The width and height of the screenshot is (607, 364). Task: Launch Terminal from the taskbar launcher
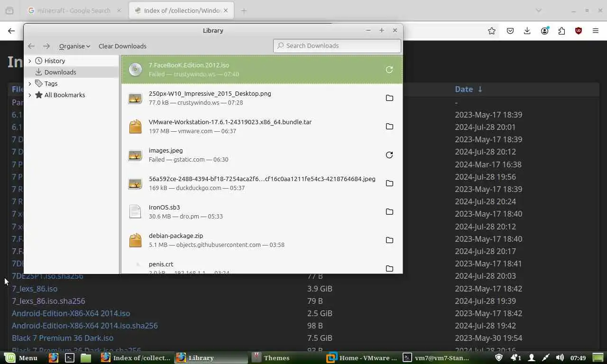(x=70, y=358)
